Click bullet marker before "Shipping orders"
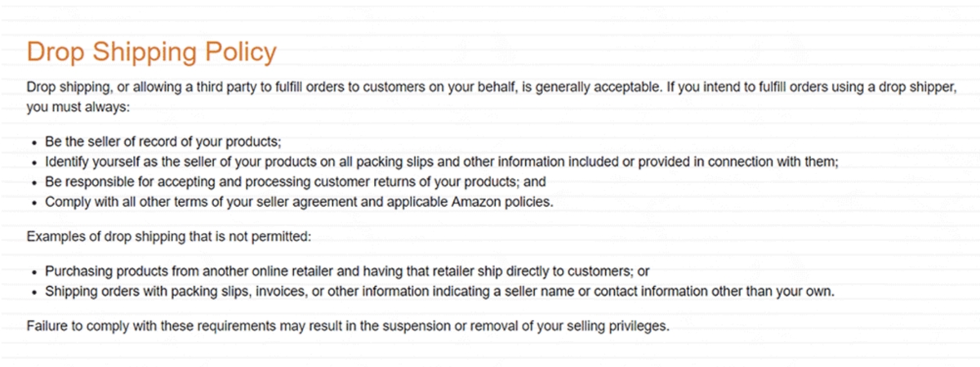The height and width of the screenshot is (367, 980). tap(33, 292)
